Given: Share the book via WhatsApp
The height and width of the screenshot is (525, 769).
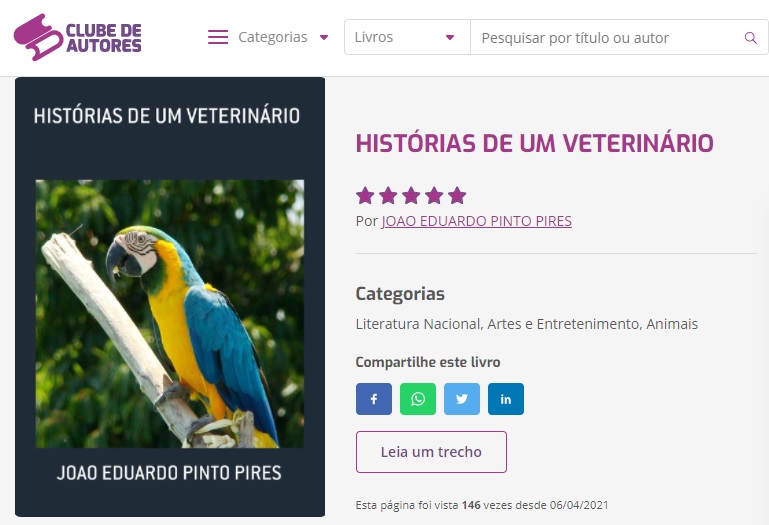Looking at the screenshot, I should [418, 399].
